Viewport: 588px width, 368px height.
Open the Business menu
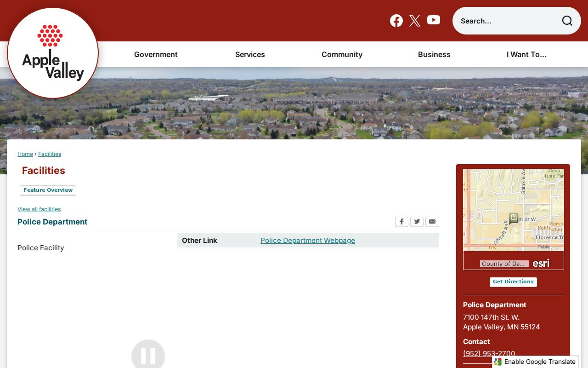click(434, 54)
